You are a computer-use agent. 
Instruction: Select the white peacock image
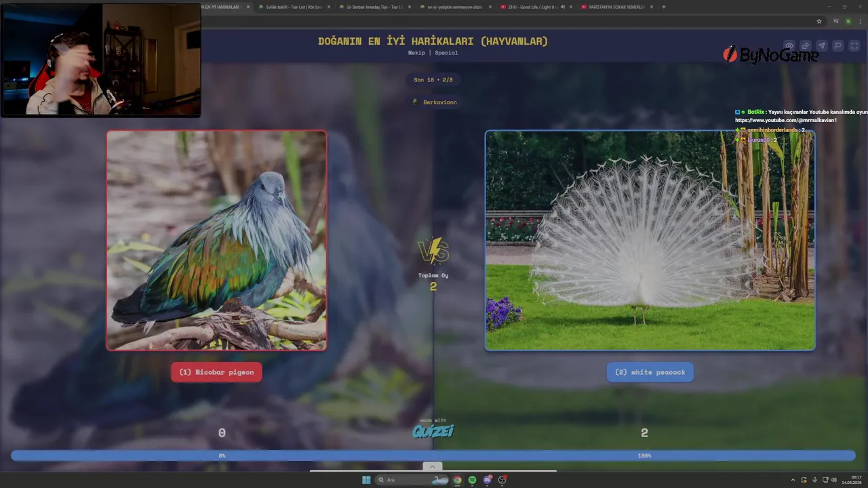click(x=650, y=241)
